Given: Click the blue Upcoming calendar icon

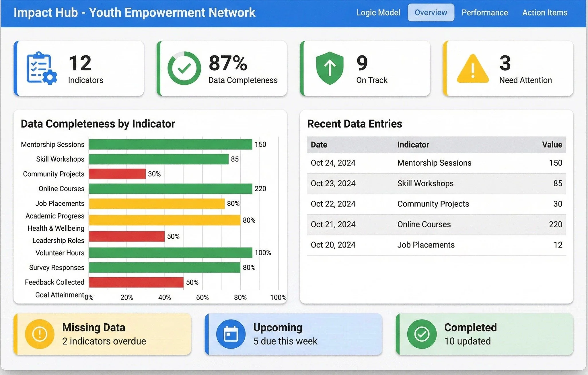Looking at the screenshot, I should pyautogui.click(x=231, y=334).
